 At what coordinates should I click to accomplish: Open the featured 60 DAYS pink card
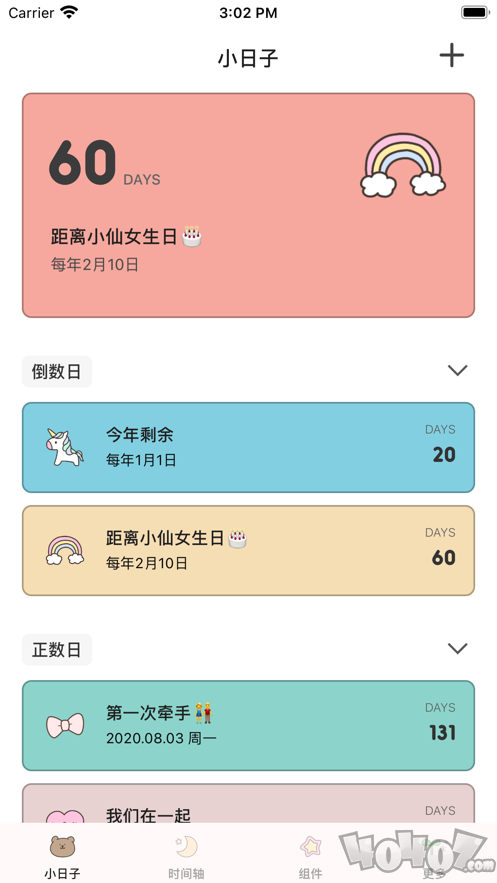(248, 206)
